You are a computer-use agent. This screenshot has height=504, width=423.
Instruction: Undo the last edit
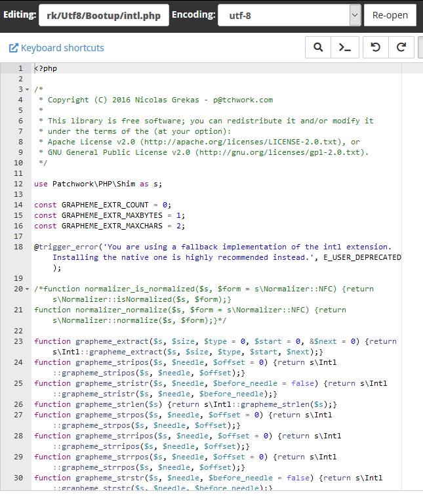tap(376, 47)
